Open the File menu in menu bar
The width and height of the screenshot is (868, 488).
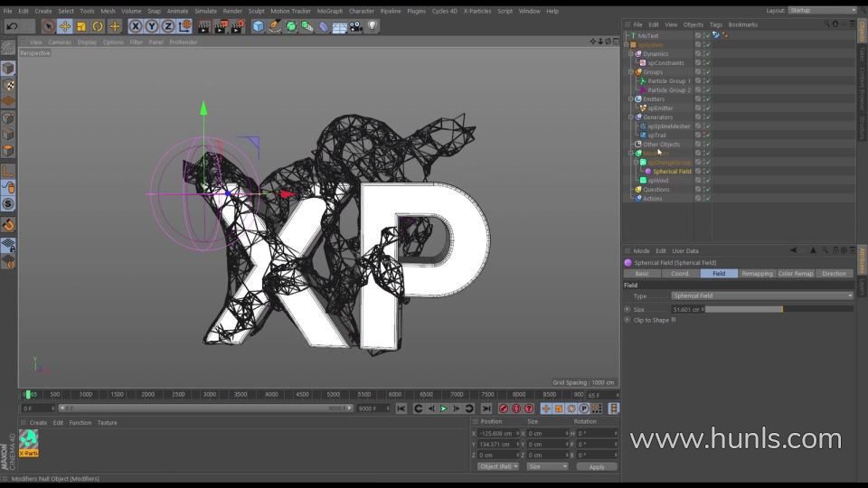pyautogui.click(x=8, y=11)
